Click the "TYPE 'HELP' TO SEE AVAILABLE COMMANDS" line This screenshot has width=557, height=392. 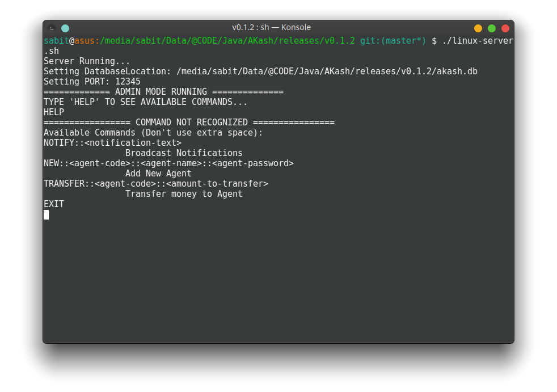(145, 102)
